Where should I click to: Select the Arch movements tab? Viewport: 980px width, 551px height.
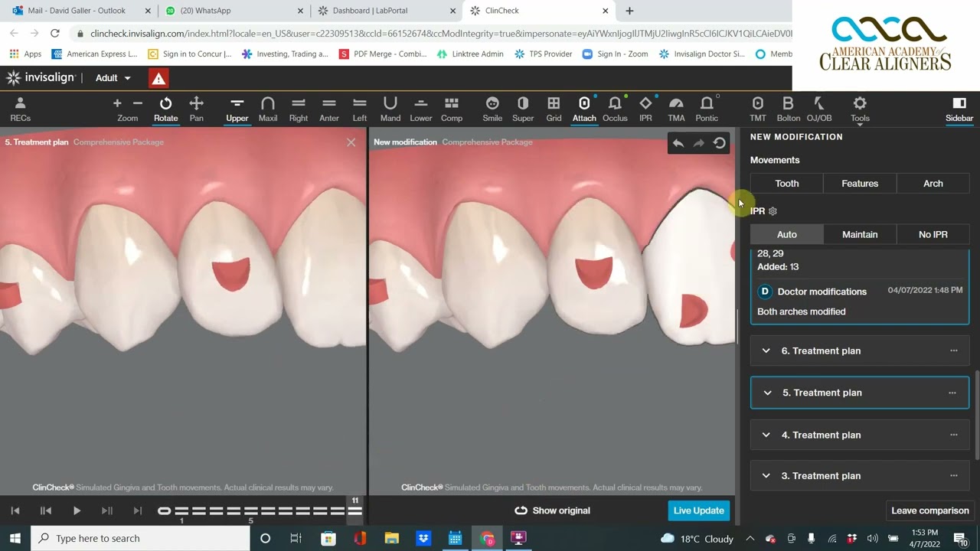(x=933, y=184)
